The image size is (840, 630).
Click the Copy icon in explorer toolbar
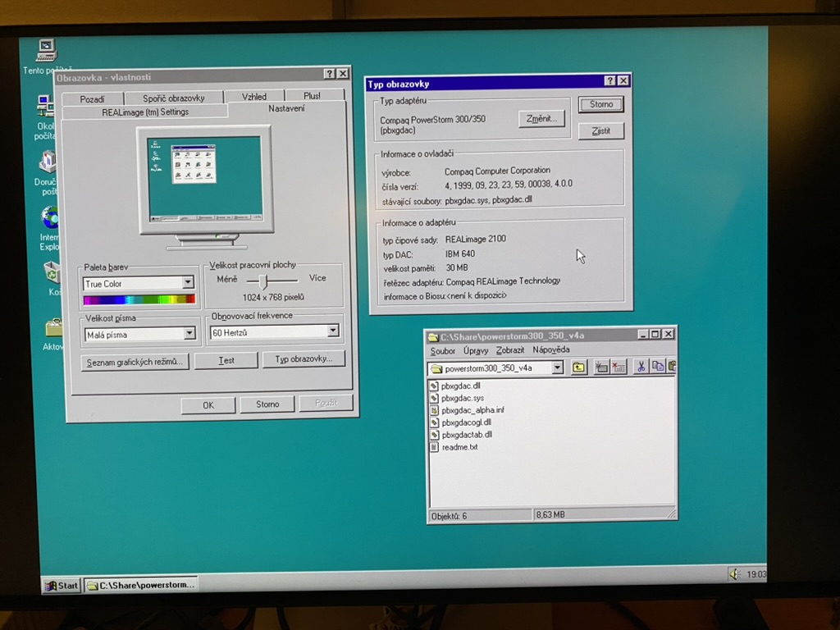(658, 367)
